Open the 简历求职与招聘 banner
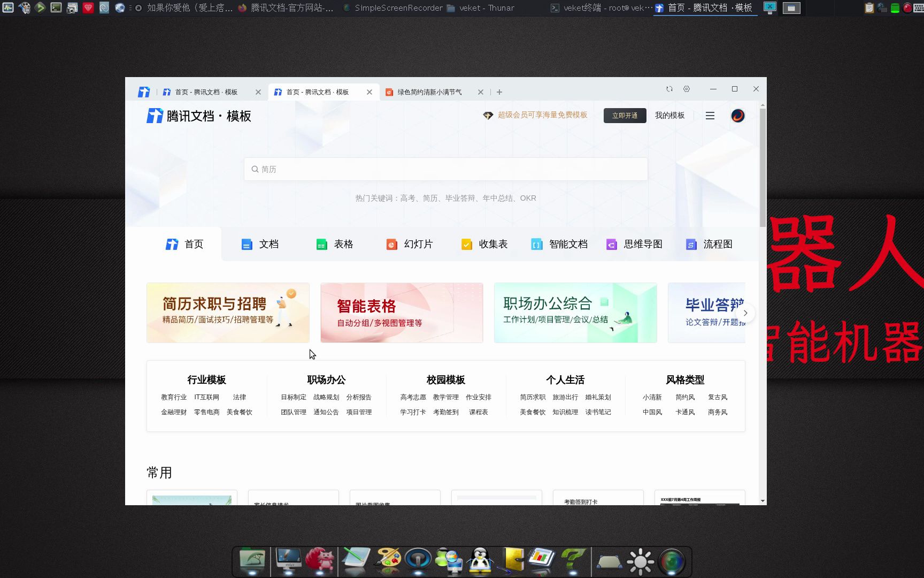 228,313
